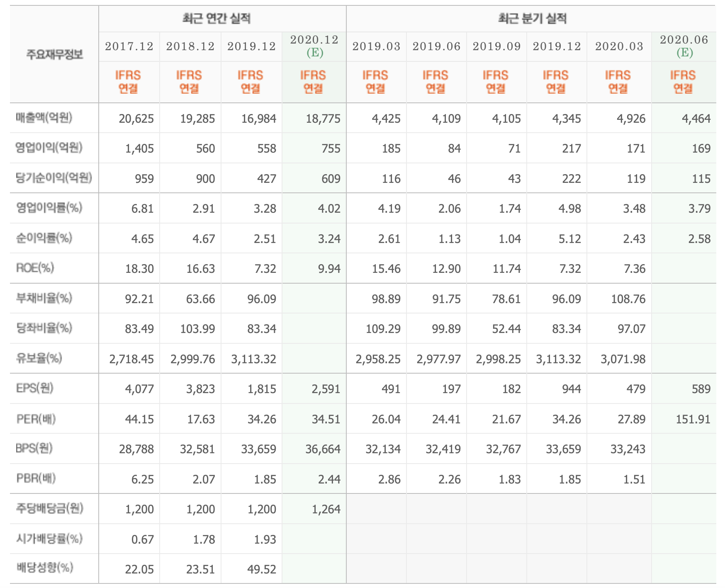The height and width of the screenshot is (588, 725).
Task: Click the 609 estimated net income
Action: pos(331,179)
